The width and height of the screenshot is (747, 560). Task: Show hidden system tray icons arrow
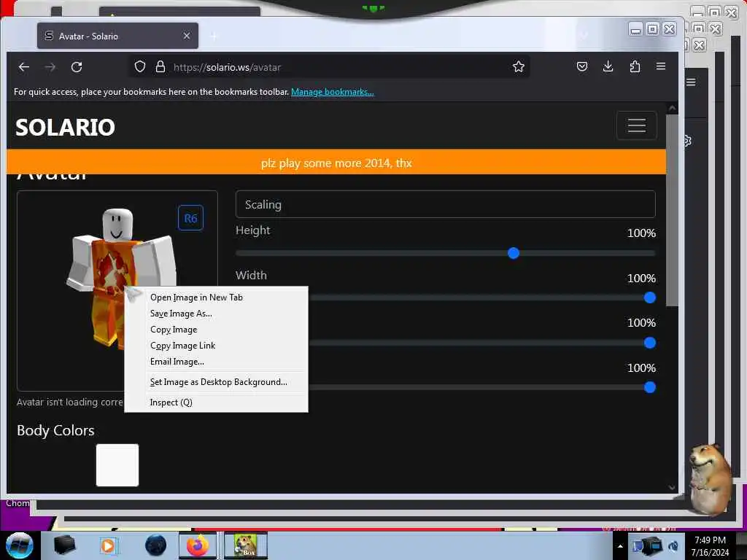(620, 546)
